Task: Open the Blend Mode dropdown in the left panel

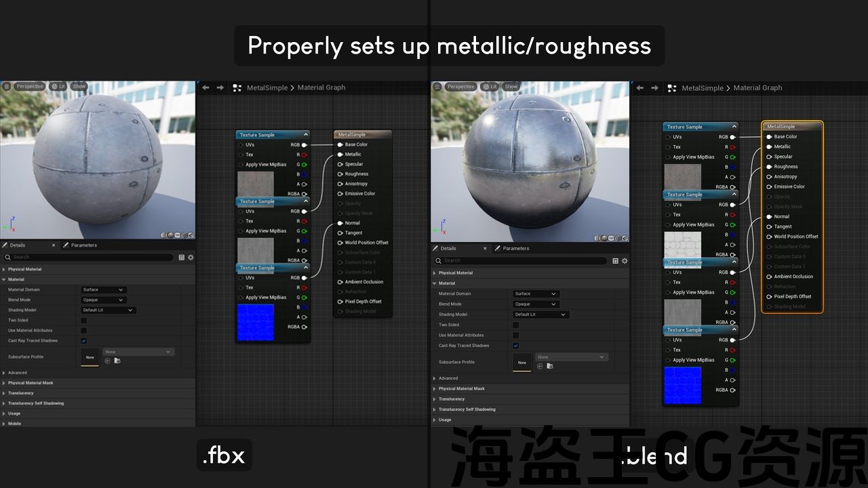Action: pyautogui.click(x=103, y=300)
